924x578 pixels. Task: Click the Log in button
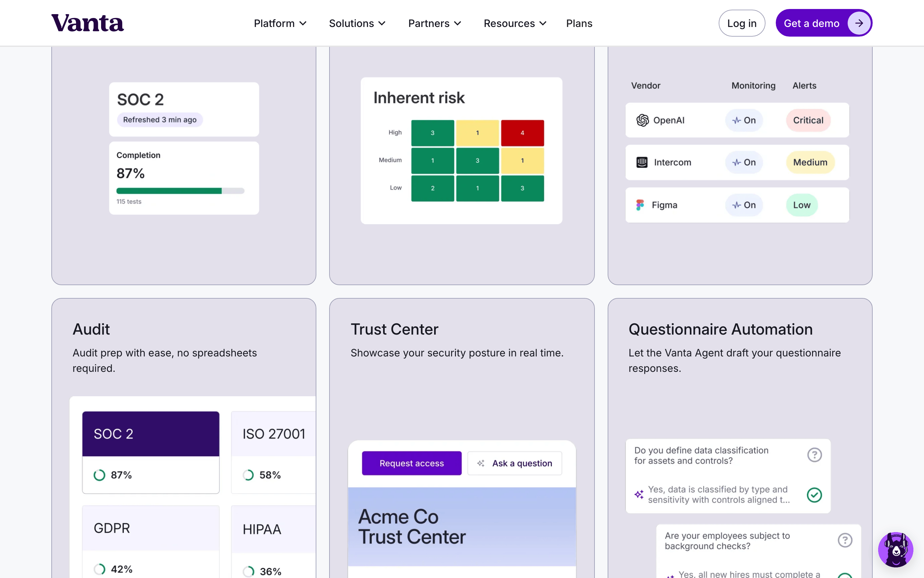tap(741, 23)
